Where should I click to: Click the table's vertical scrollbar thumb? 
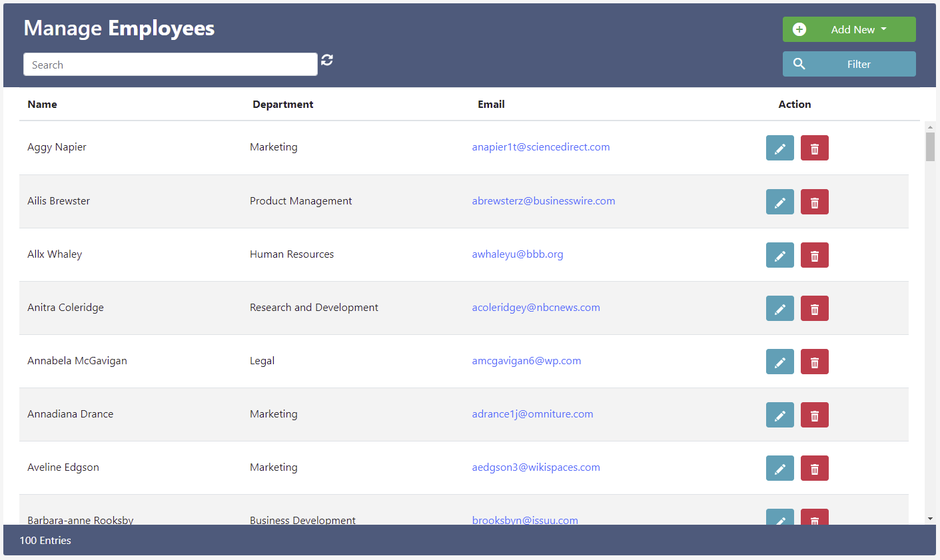pyautogui.click(x=930, y=146)
